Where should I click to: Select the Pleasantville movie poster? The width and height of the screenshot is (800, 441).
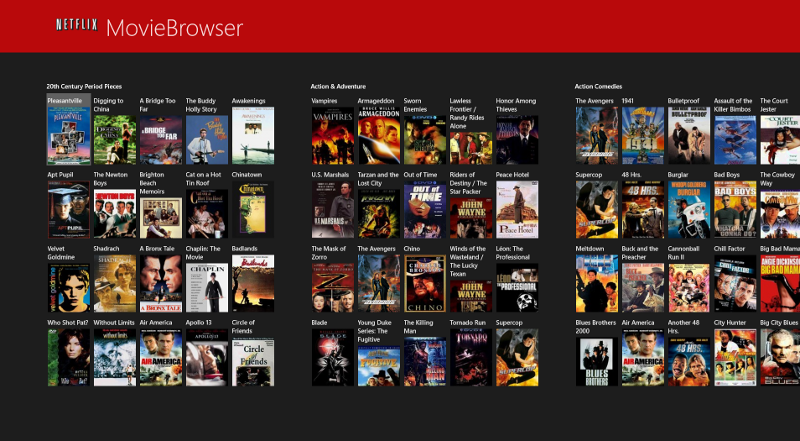click(69, 135)
